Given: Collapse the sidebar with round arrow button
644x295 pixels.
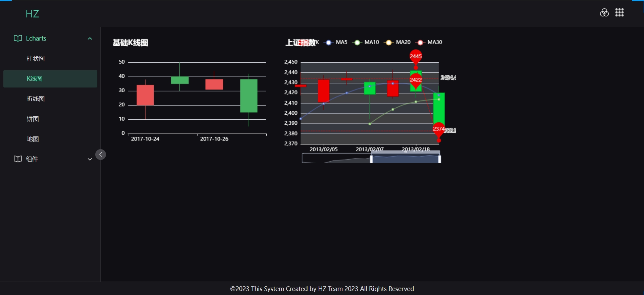Looking at the screenshot, I should pyautogui.click(x=101, y=155).
